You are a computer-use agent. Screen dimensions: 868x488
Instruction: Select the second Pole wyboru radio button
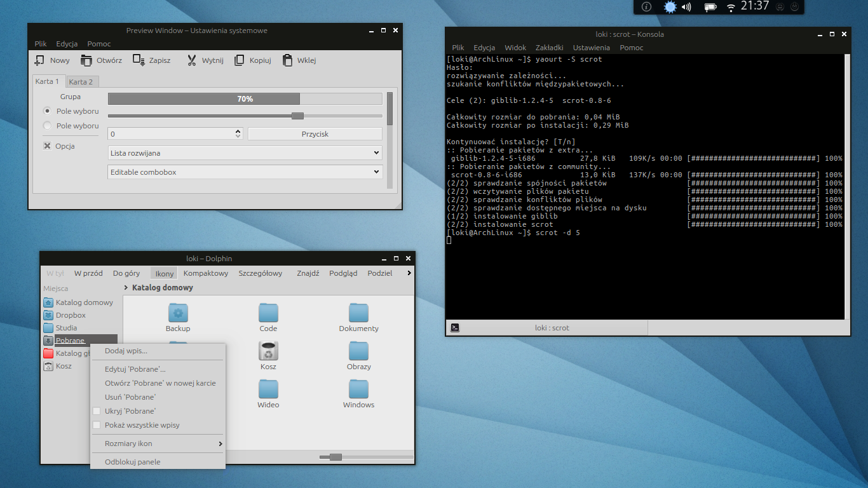(x=47, y=126)
